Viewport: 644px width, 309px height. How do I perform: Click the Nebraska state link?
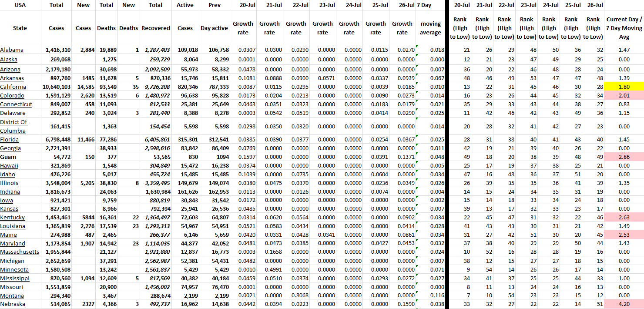(x=13, y=304)
